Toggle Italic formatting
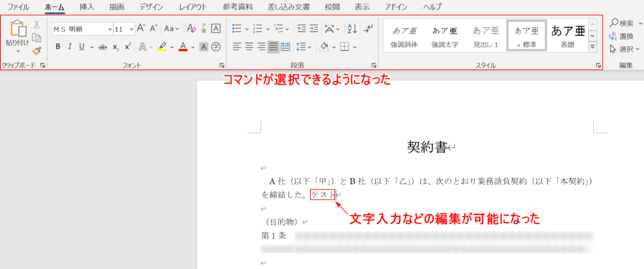644x269 pixels. (x=69, y=47)
